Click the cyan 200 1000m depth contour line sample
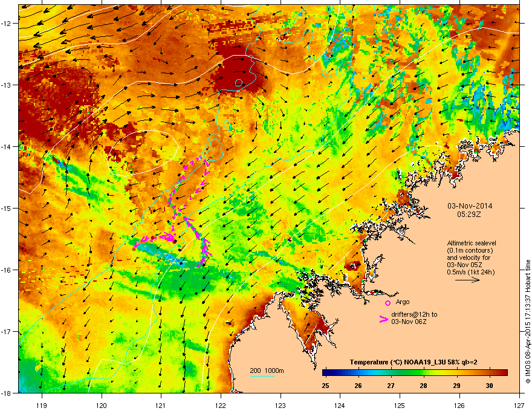Image resolution: width=532 pixels, height=411 pixels. [x=262, y=376]
